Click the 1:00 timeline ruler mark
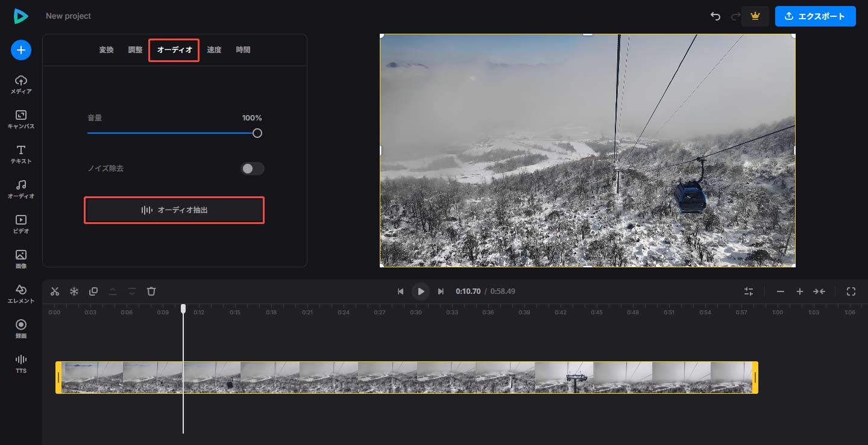This screenshot has width=868, height=445. [778, 313]
